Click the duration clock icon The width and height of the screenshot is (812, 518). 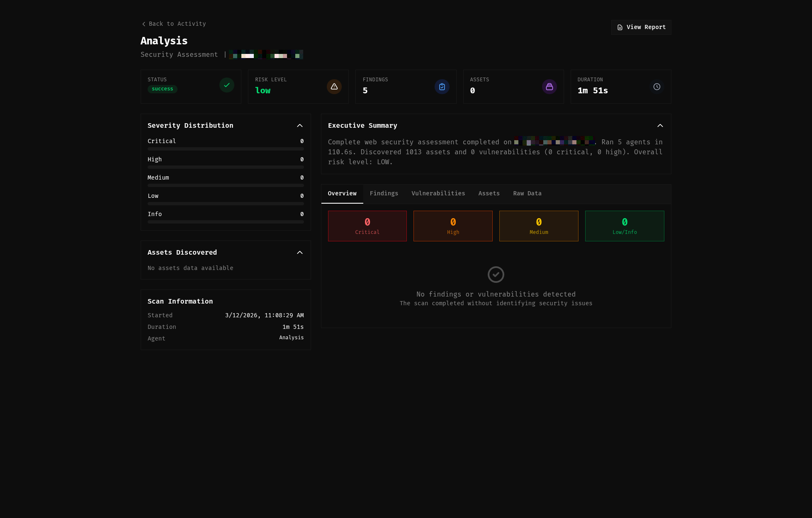coord(656,87)
